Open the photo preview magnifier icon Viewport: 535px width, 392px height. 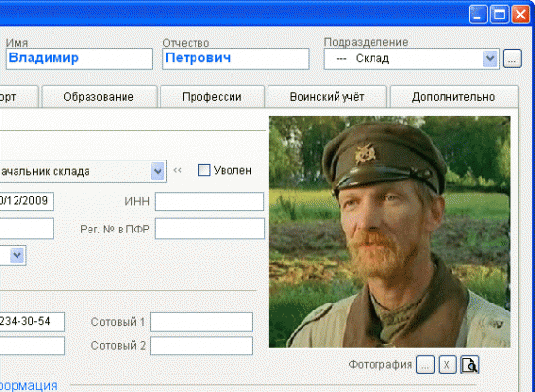click(x=470, y=365)
